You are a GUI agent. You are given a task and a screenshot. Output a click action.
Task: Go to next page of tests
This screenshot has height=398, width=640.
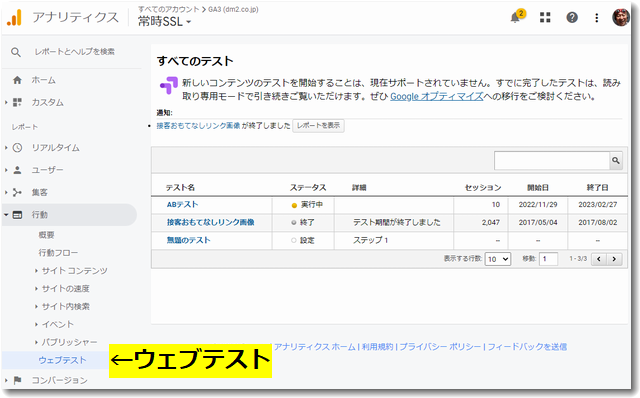pos(614,259)
